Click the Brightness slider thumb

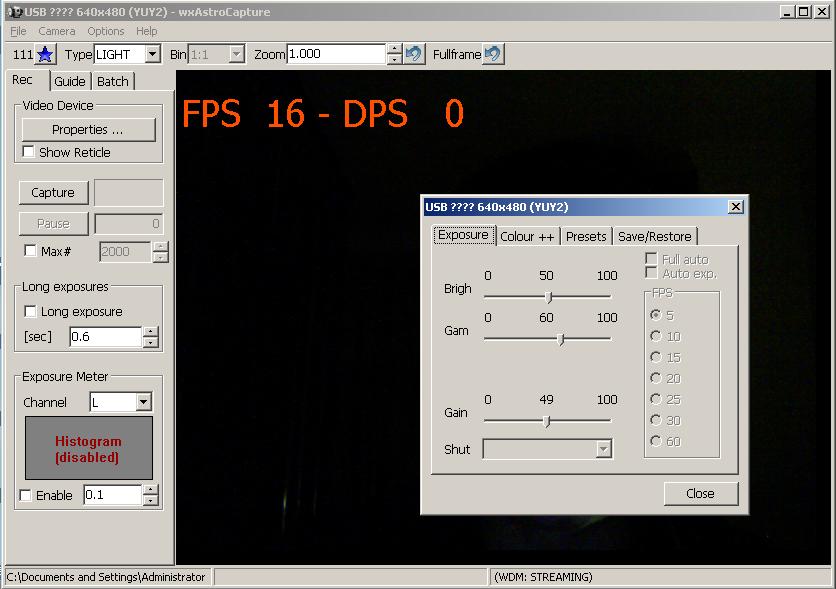pos(548,297)
